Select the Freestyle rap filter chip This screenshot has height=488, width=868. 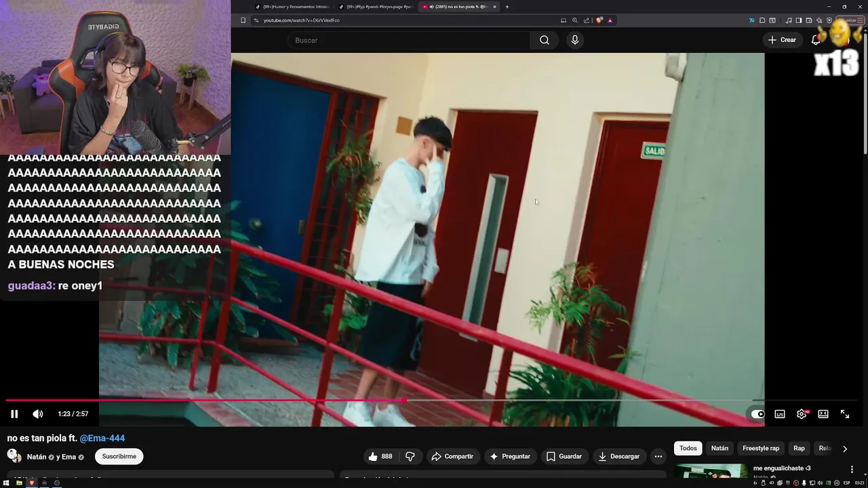point(761,449)
